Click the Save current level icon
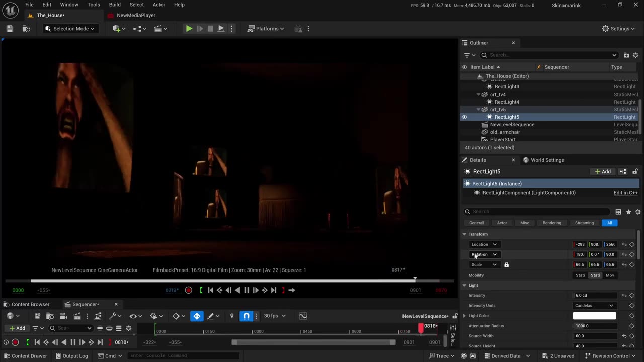This screenshot has width=644, height=362. coord(10,29)
